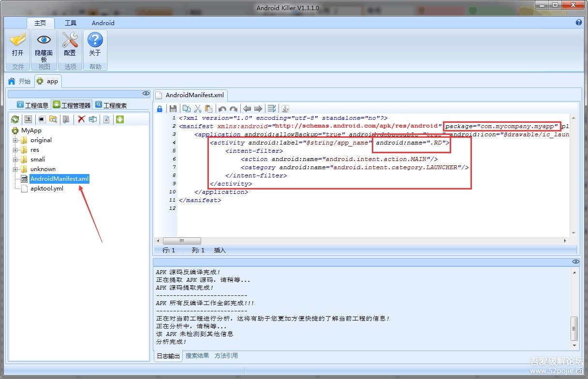Delete selected file with the red X icon

coord(81,119)
